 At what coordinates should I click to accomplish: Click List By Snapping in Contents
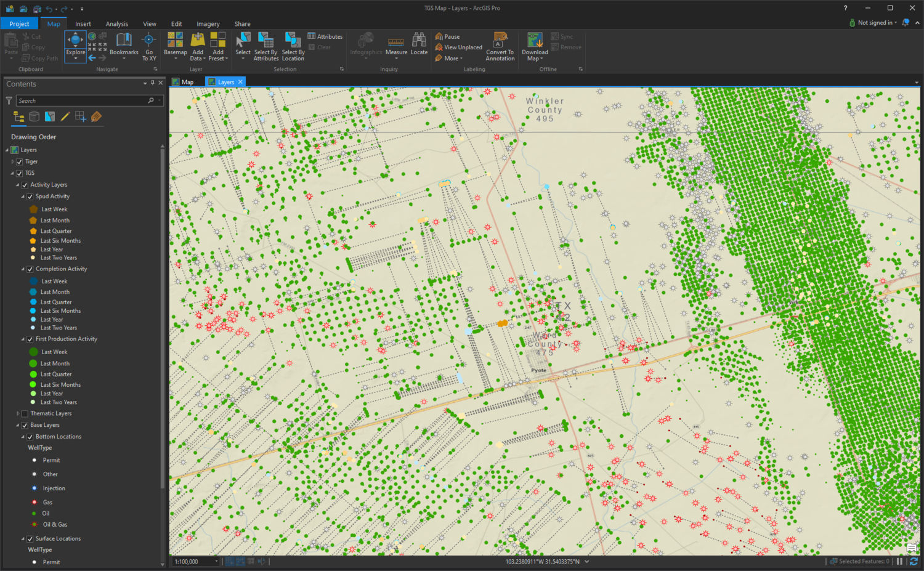pos(81,116)
